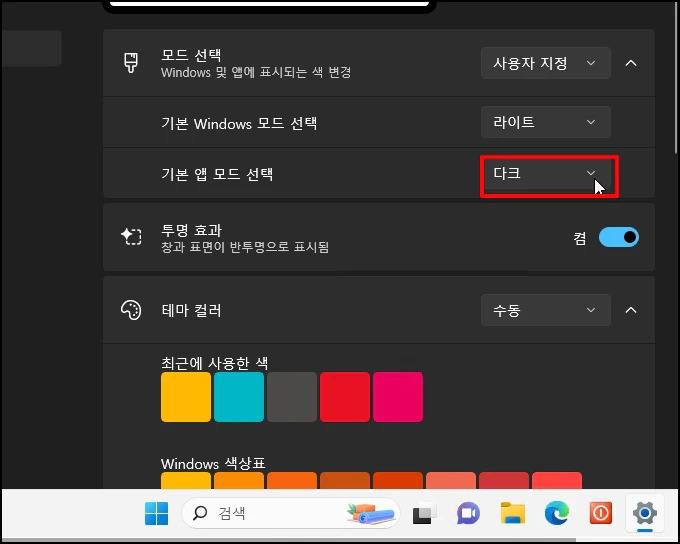Click the 검색 box on the taskbar
This screenshot has width=680, height=544.
click(x=291, y=514)
